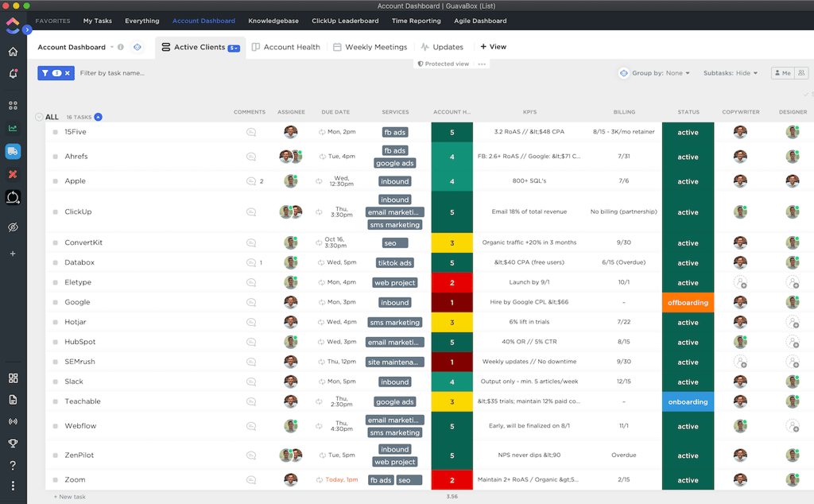Image resolution: width=814 pixels, height=504 pixels.
Task: Open the blue truck space icon
Action: coord(13,151)
